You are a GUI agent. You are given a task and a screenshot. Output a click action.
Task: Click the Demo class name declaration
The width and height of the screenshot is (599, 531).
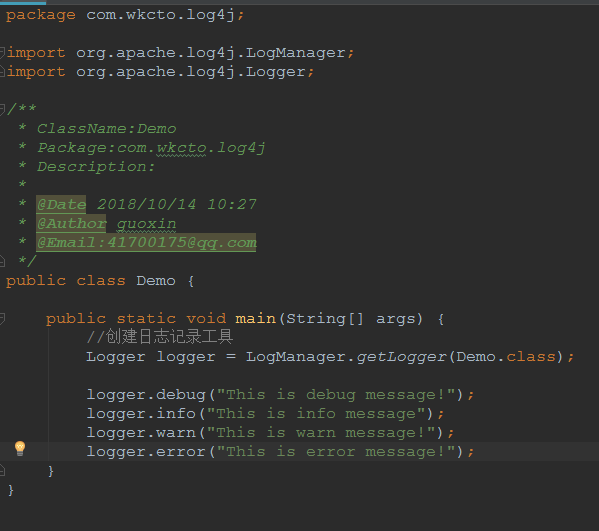click(156, 281)
